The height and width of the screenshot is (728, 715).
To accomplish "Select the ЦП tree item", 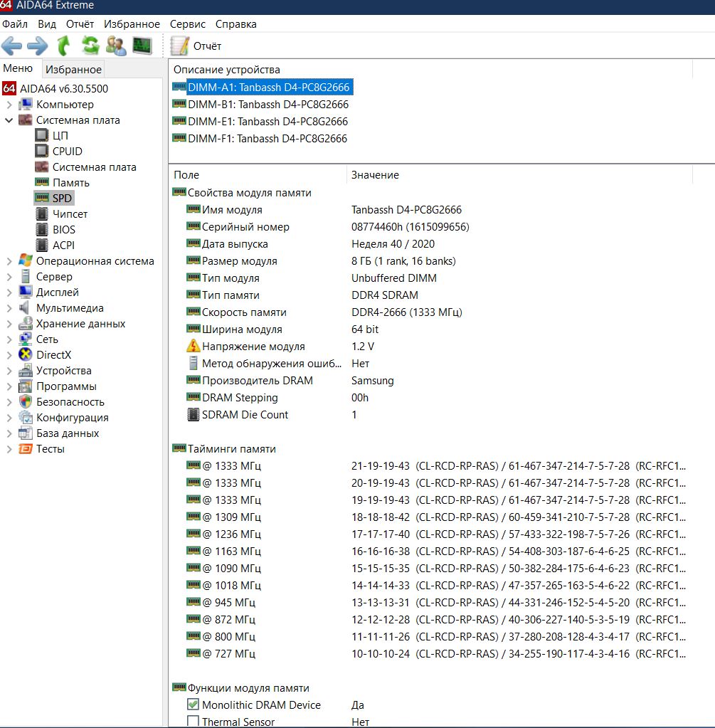I will pos(60,136).
